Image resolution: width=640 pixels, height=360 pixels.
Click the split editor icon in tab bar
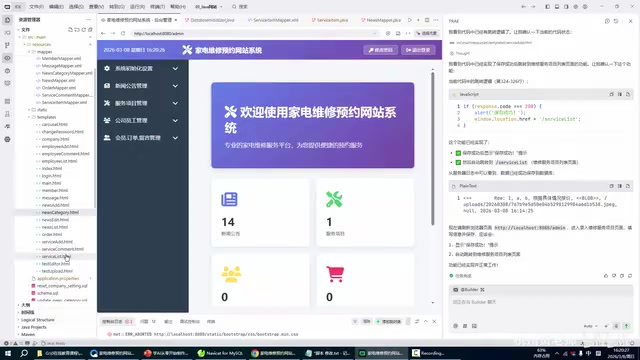click(x=427, y=20)
